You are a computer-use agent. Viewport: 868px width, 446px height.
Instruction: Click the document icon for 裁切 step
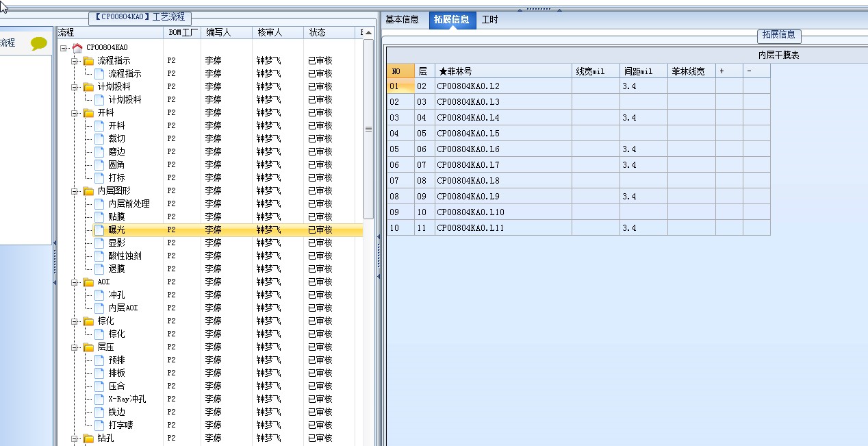point(99,138)
